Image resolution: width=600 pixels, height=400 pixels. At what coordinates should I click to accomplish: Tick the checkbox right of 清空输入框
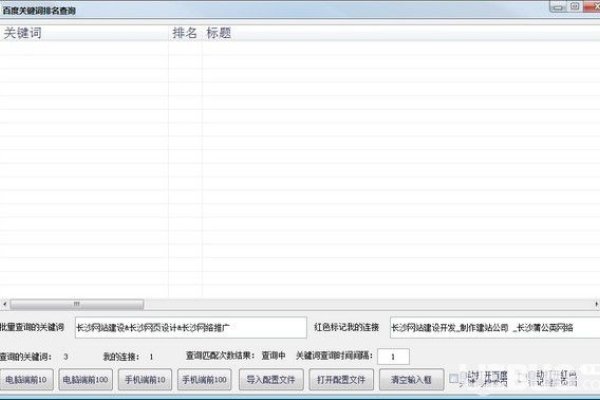[x=454, y=379]
